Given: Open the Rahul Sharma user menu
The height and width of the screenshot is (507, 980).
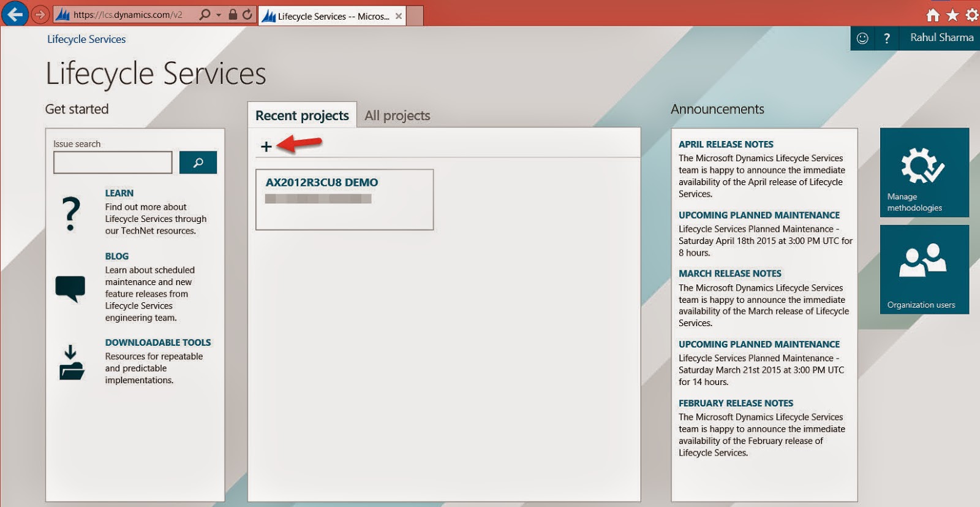Looking at the screenshot, I should (x=941, y=37).
